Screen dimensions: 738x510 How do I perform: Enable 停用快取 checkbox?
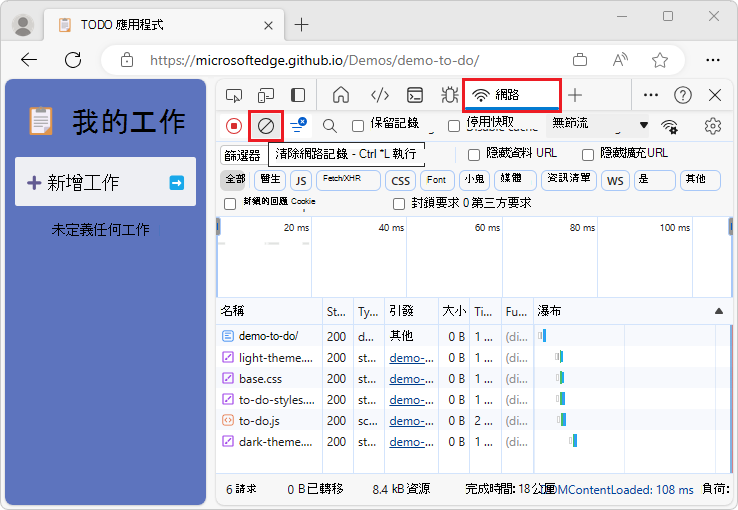454,126
